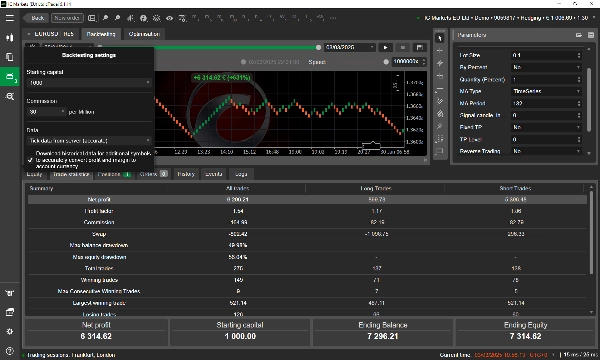The height and width of the screenshot is (360, 600).
Task: Open Trade section in left sidebar
Action: (x=10, y=37)
